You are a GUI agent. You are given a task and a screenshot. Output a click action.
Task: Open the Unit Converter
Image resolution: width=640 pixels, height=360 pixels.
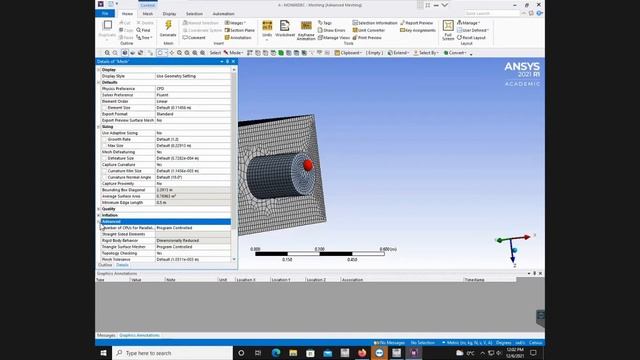click(369, 30)
